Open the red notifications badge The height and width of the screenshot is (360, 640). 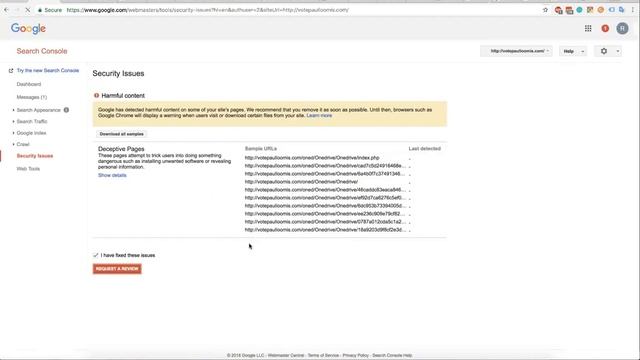(x=605, y=28)
